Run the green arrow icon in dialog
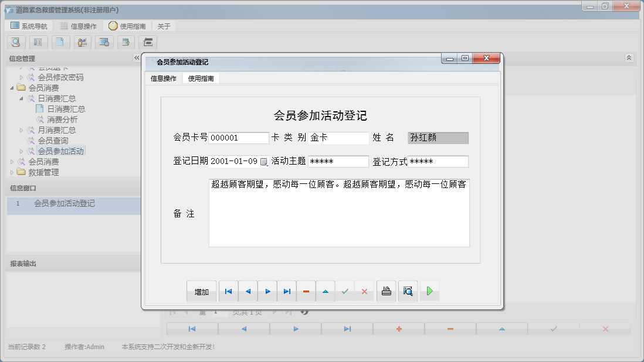 [x=430, y=291]
